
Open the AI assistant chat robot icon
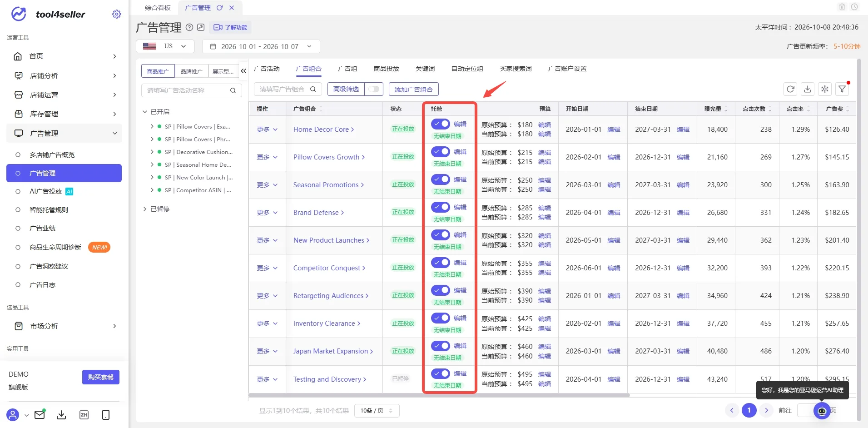click(822, 411)
